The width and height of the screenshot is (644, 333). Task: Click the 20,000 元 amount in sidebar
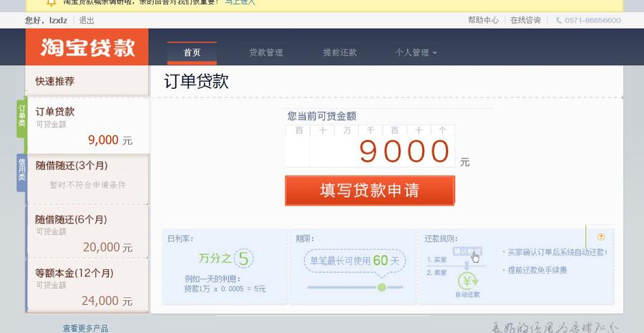click(107, 247)
